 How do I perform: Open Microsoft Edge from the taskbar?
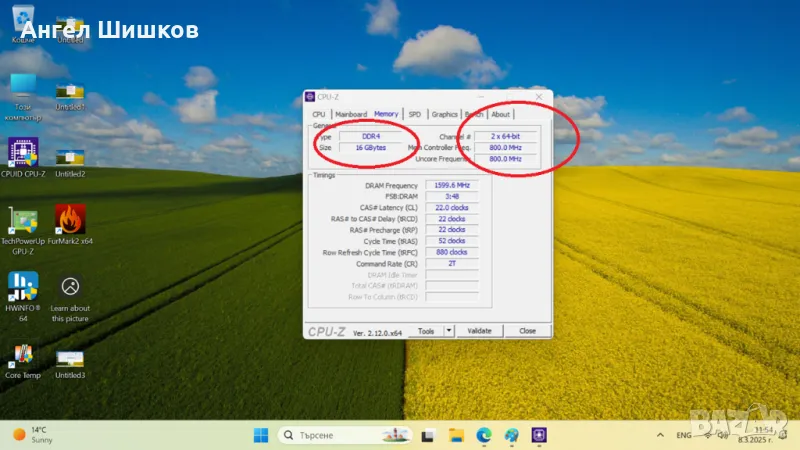pos(484,435)
